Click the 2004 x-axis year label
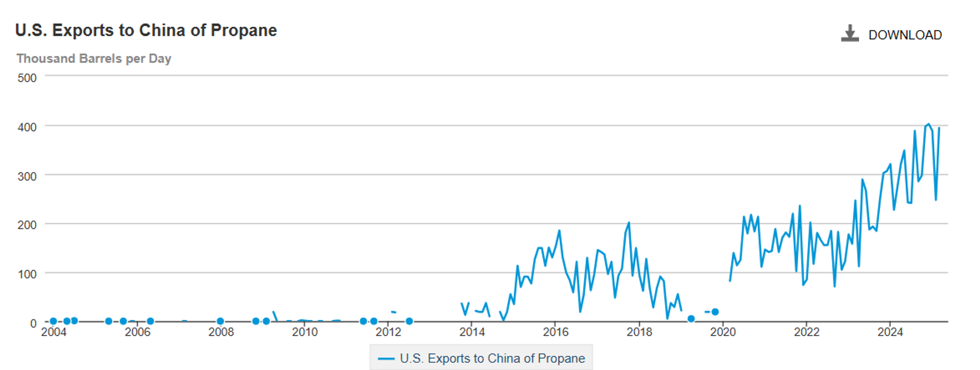The width and height of the screenshot is (980, 370). [x=54, y=332]
